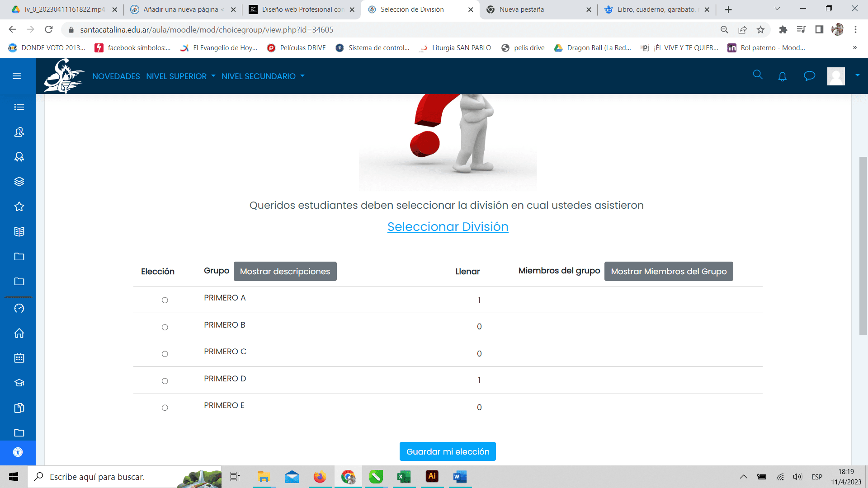Viewport: 868px width, 488px height.
Task: Click the Windows search box on the taskbar
Action: click(124, 477)
